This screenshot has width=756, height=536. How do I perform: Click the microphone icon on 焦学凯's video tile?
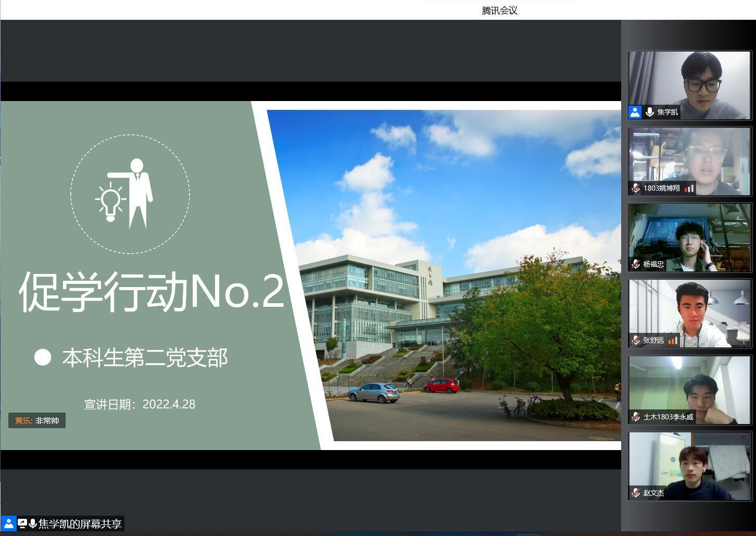pos(649,112)
